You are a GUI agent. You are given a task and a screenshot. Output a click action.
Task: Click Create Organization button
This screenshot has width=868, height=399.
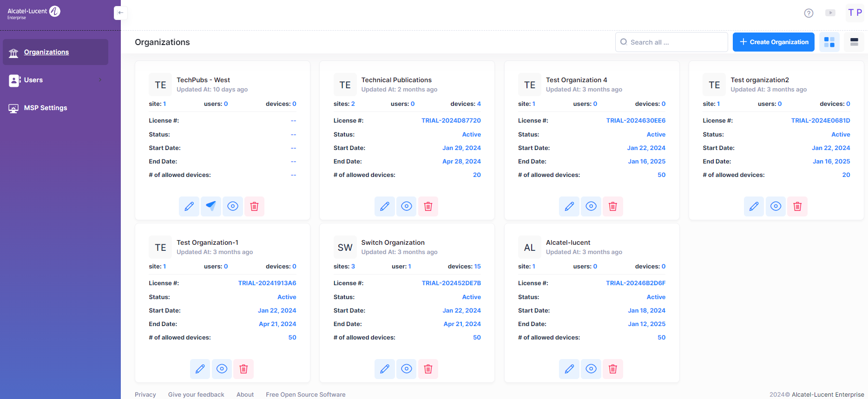[774, 42]
